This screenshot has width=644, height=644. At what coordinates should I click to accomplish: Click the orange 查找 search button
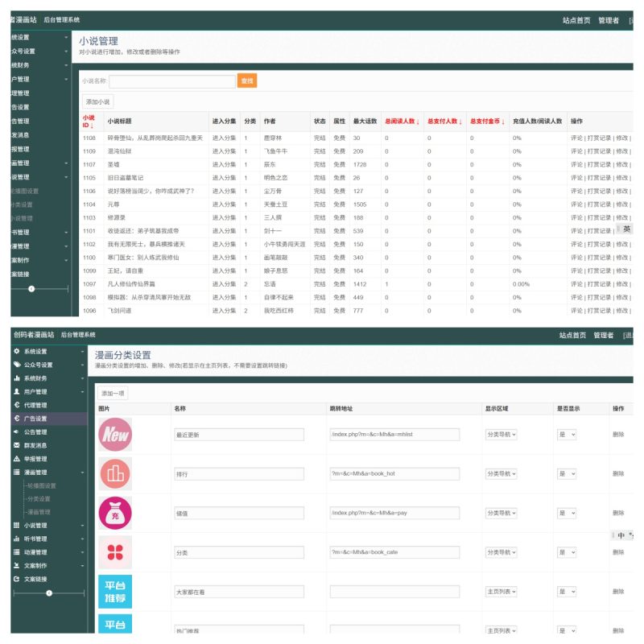click(247, 80)
